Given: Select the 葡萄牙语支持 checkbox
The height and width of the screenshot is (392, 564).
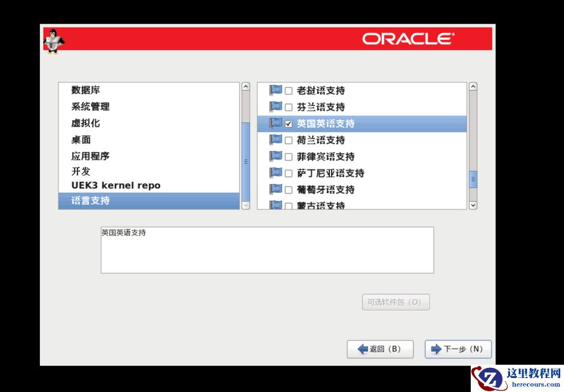Looking at the screenshot, I should pyautogui.click(x=289, y=190).
